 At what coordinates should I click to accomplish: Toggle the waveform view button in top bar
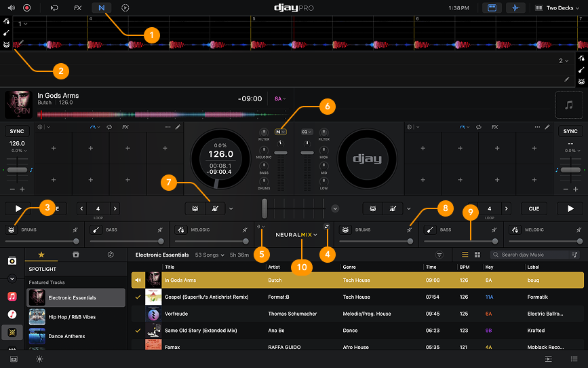(515, 8)
